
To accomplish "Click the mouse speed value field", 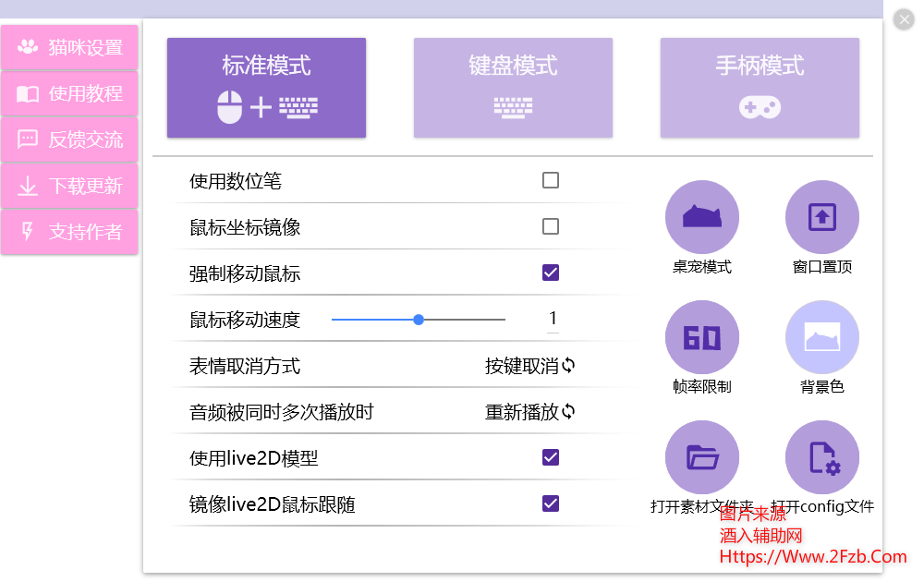I will click(x=553, y=319).
